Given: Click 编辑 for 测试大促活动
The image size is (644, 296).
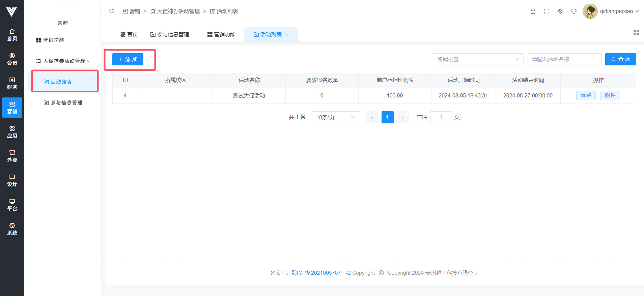Looking at the screenshot, I should [586, 96].
